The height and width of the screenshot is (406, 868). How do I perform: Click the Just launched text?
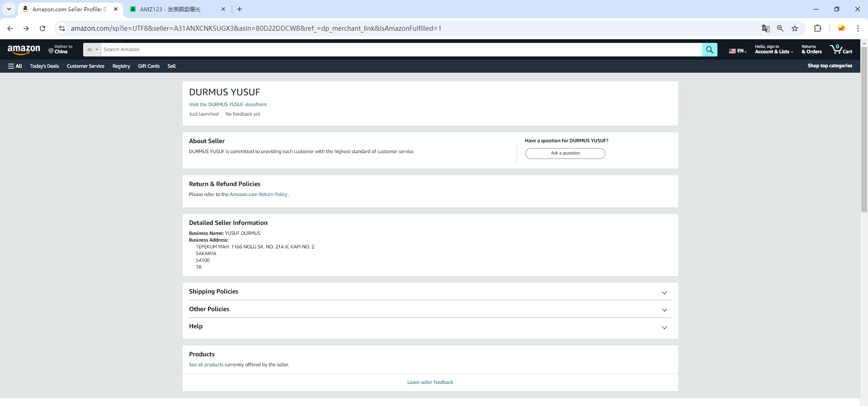tap(203, 114)
